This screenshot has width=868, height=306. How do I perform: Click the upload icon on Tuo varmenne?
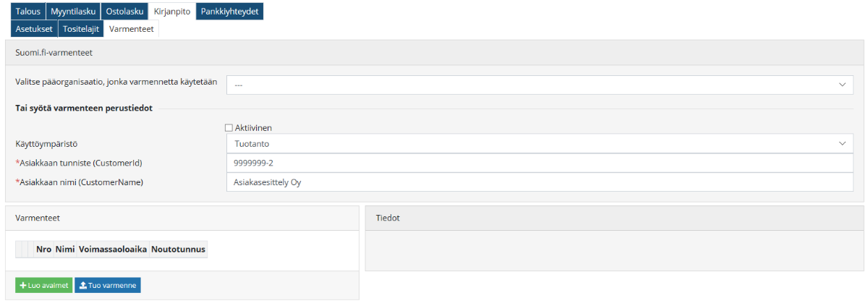[x=83, y=286]
